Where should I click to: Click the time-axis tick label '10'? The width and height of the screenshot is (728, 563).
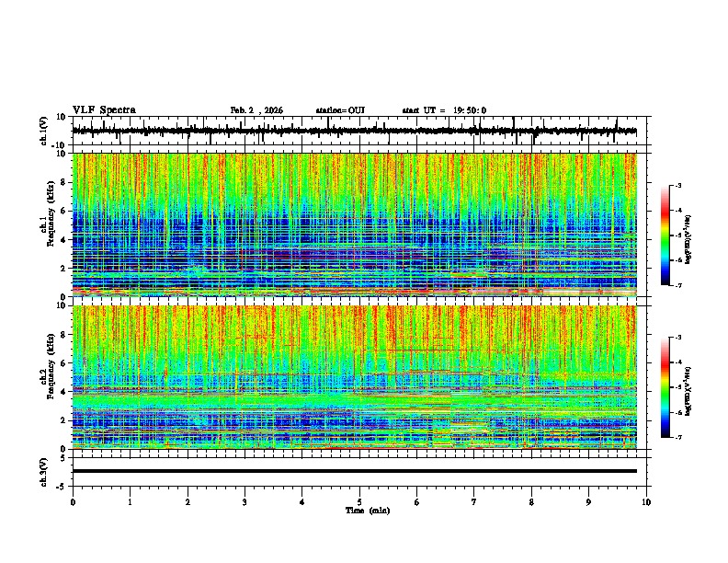coord(646,502)
